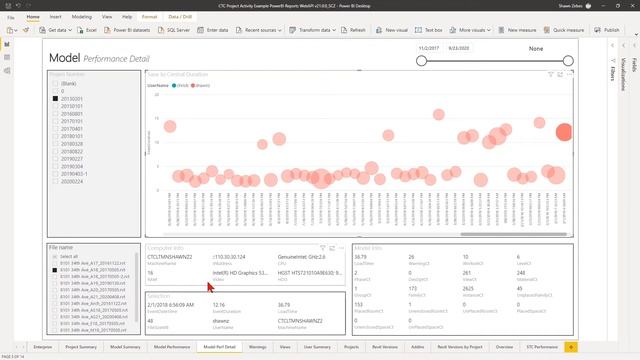640x360 pixels.
Task: Tick Select all in the File name slicer
Action: pyautogui.click(x=54, y=256)
